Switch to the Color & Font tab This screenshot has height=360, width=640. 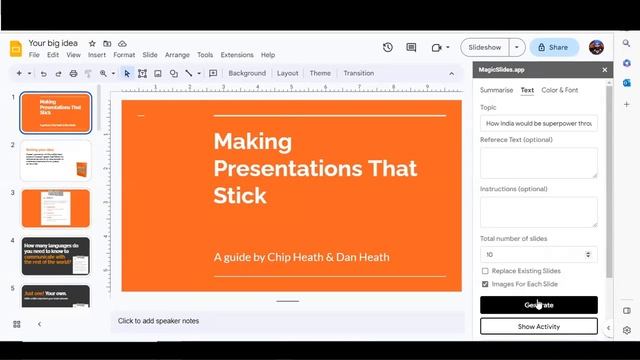(x=560, y=90)
